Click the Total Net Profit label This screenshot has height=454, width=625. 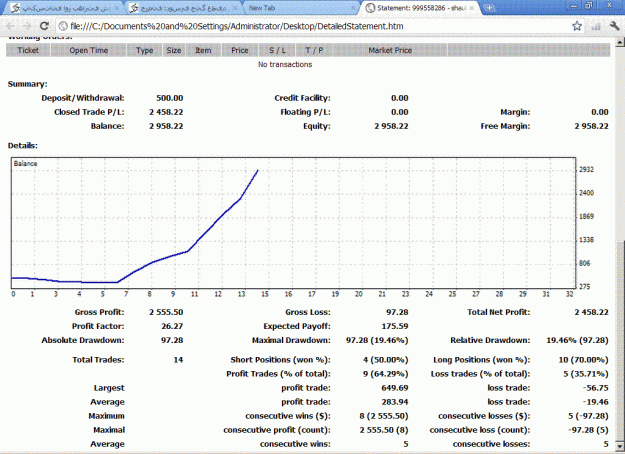(499, 312)
